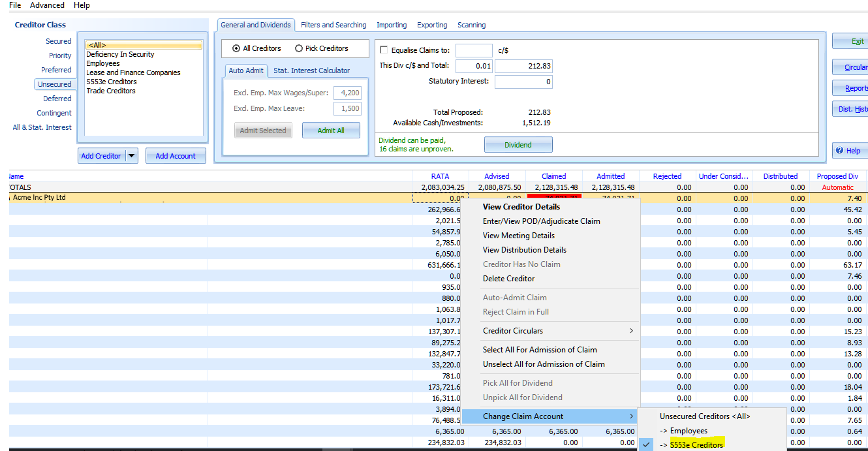This screenshot has height=451, width=868.
Task: Switch to Filters and Searching tab
Action: (333, 25)
